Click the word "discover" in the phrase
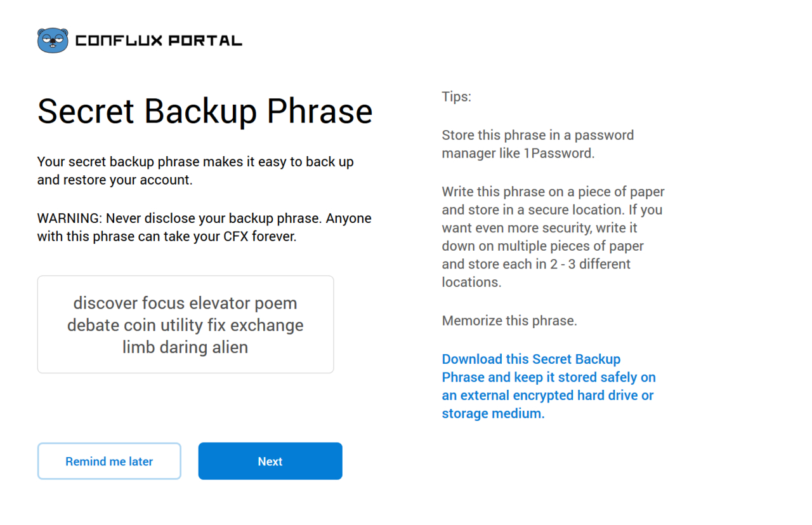Screen dimensions: 812x525 pyautogui.click(x=105, y=303)
